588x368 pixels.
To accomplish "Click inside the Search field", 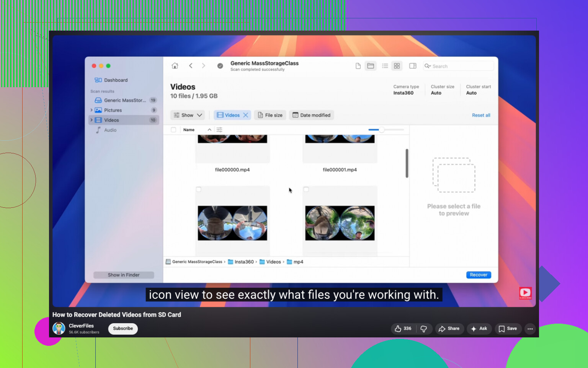I will click(x=459, y=66).
